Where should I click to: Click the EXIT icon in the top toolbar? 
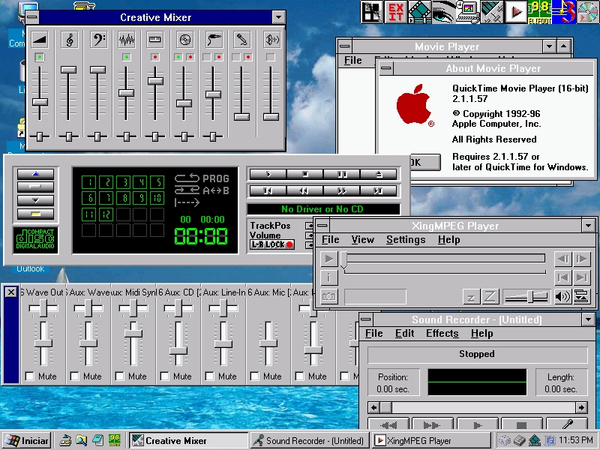pos(395,12)
